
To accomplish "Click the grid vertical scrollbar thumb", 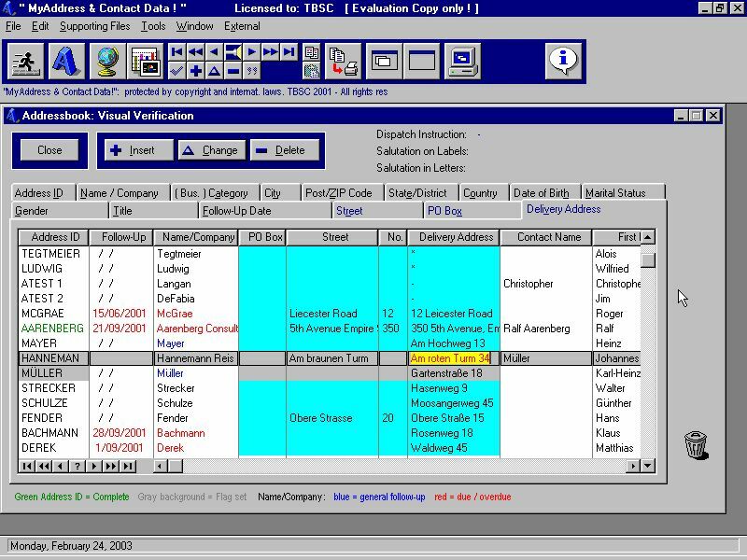I will click(648, 260).
